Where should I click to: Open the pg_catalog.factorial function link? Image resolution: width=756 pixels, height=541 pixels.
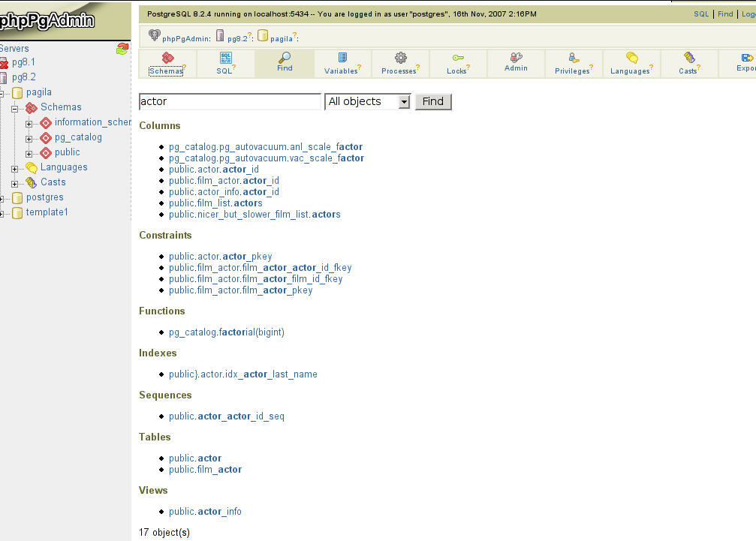[x=227, y=332]
